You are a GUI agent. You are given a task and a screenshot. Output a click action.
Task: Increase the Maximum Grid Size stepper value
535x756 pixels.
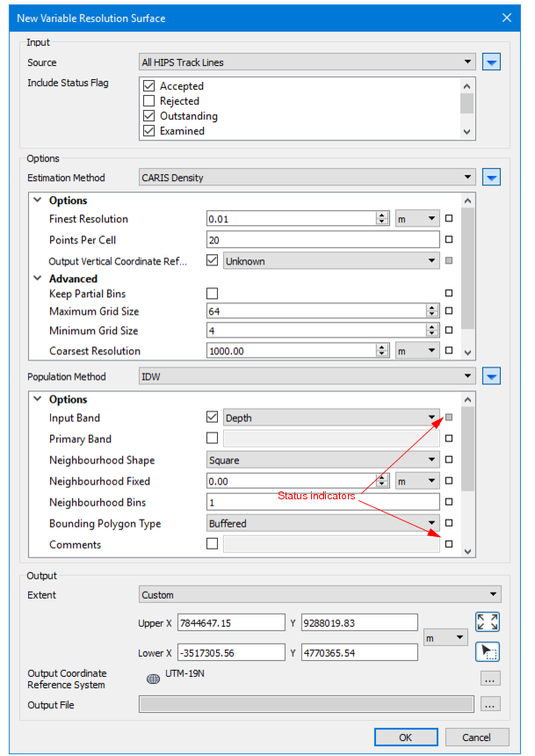431,309
